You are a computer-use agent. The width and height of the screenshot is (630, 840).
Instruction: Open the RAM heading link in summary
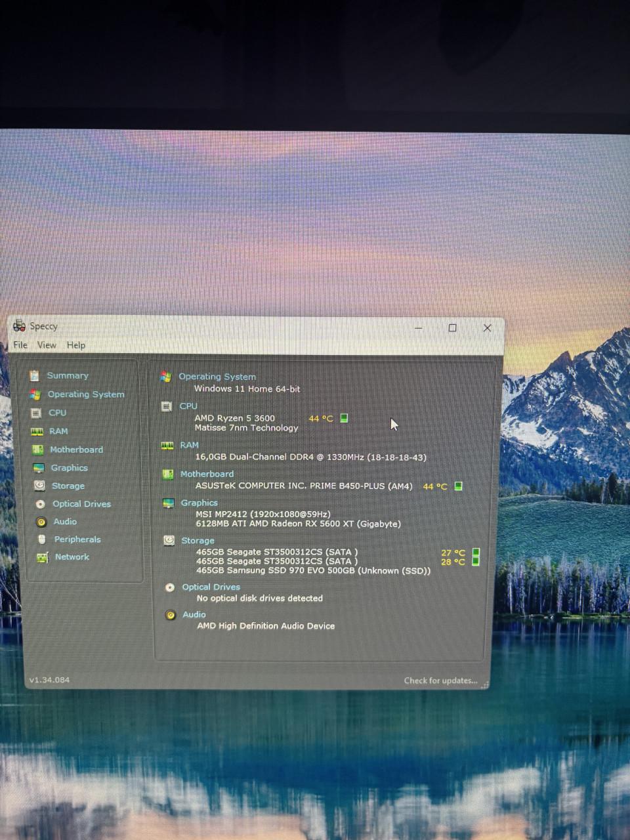coord(190,445)
